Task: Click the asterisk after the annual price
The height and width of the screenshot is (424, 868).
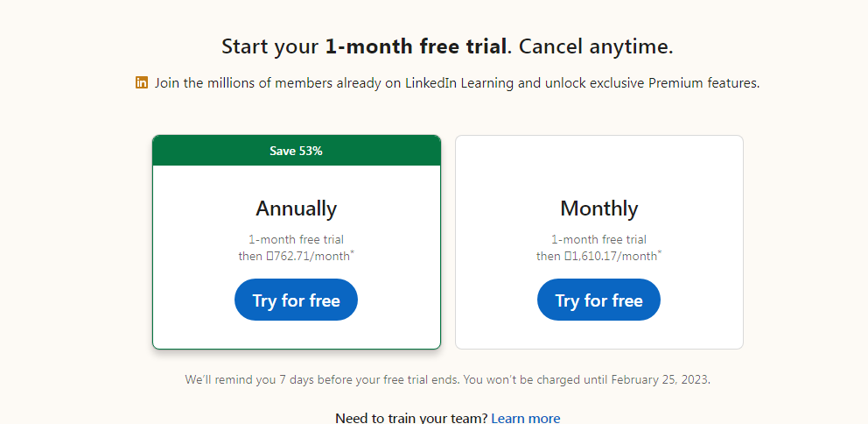Action: (x=353, y=253)
